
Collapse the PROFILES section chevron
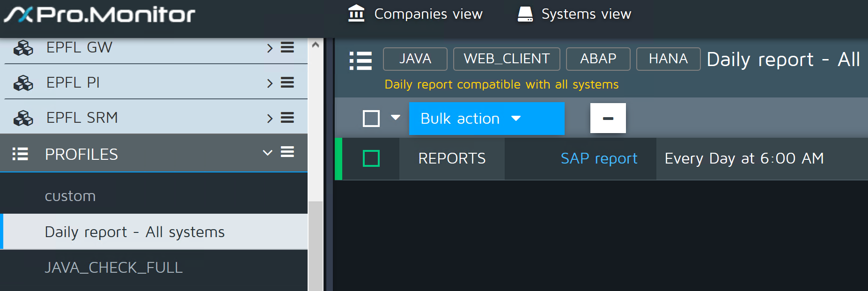pyautogui.click(x=267, y=153)
